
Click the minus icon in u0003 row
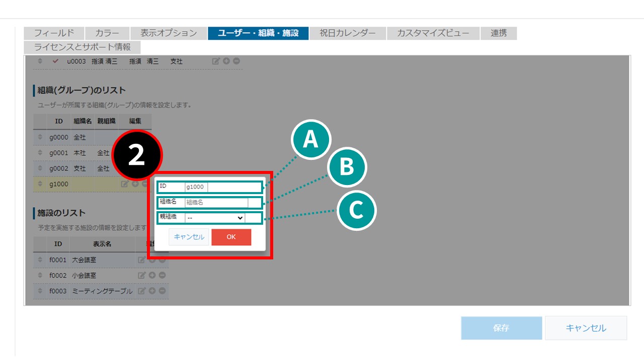tap(236, 61)
